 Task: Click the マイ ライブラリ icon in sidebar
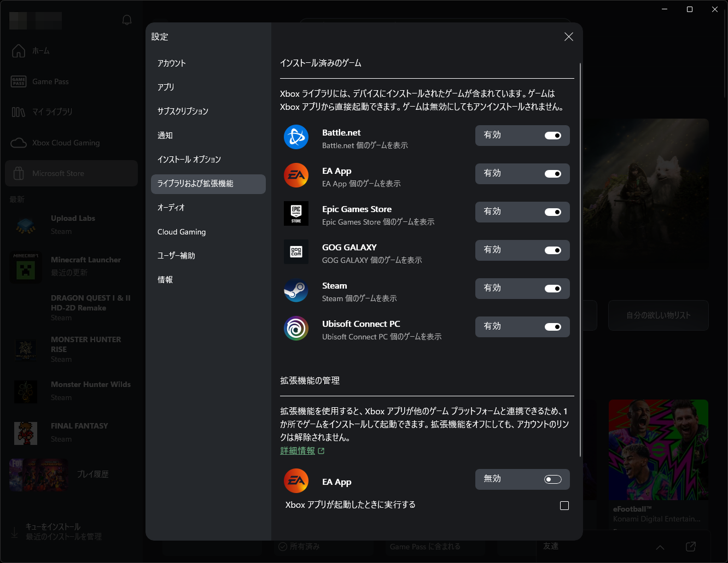[x=18, y=112]
